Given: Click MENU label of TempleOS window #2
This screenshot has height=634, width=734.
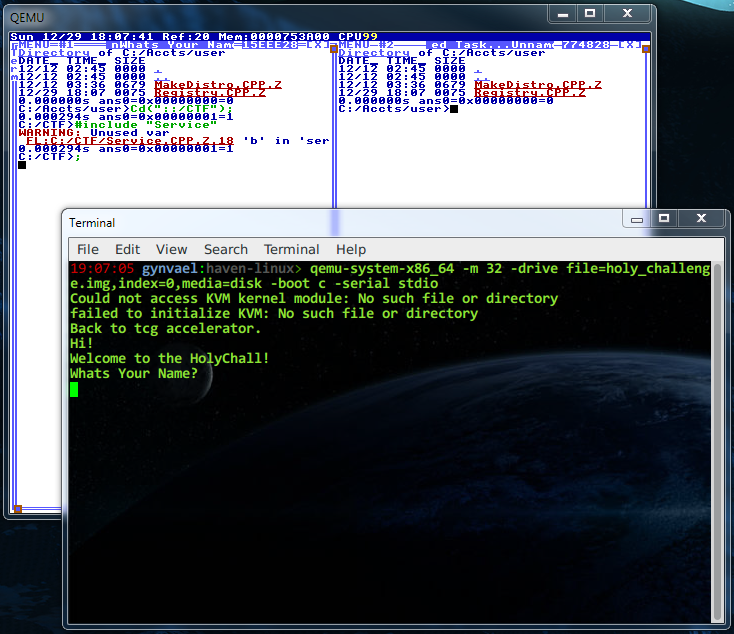Looking at the screenshot, I should coord(354,45).
